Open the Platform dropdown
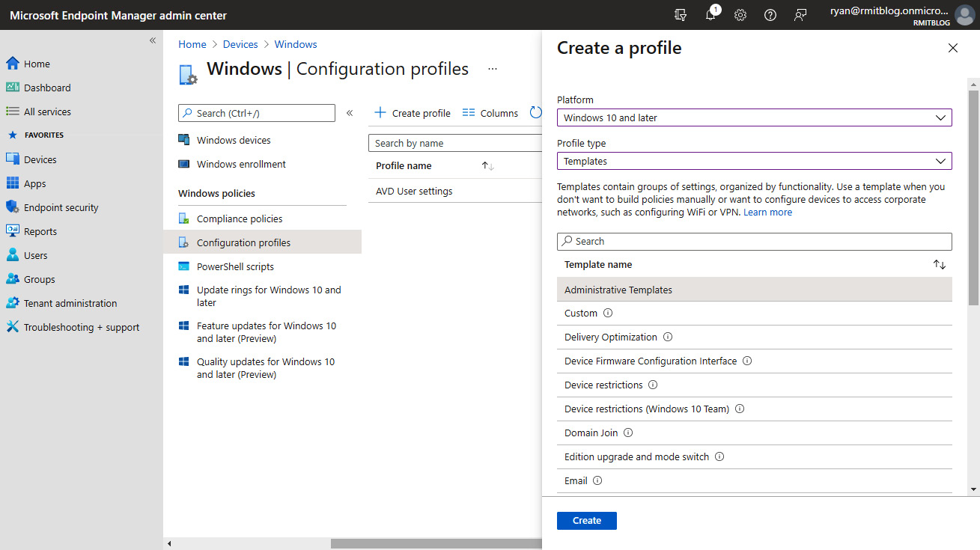 tap(755, 117)
